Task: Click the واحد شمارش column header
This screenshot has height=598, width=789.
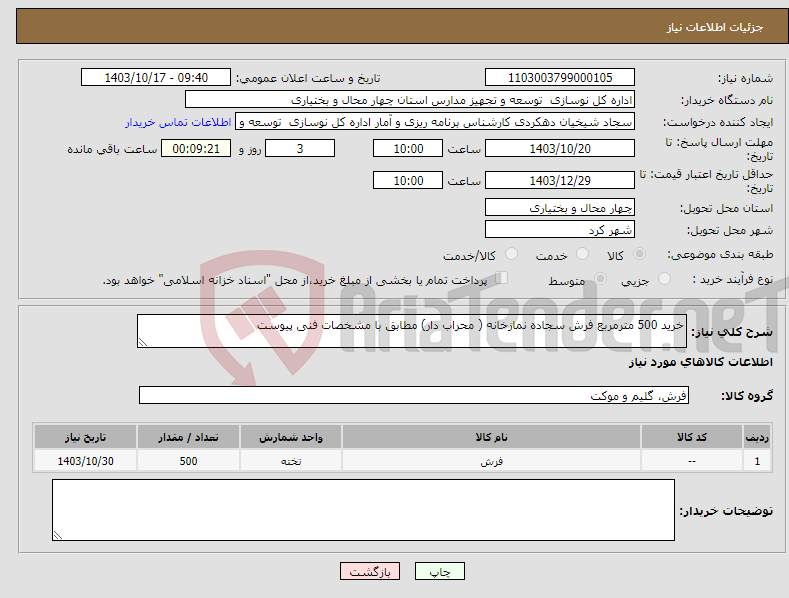Action: 291,437
